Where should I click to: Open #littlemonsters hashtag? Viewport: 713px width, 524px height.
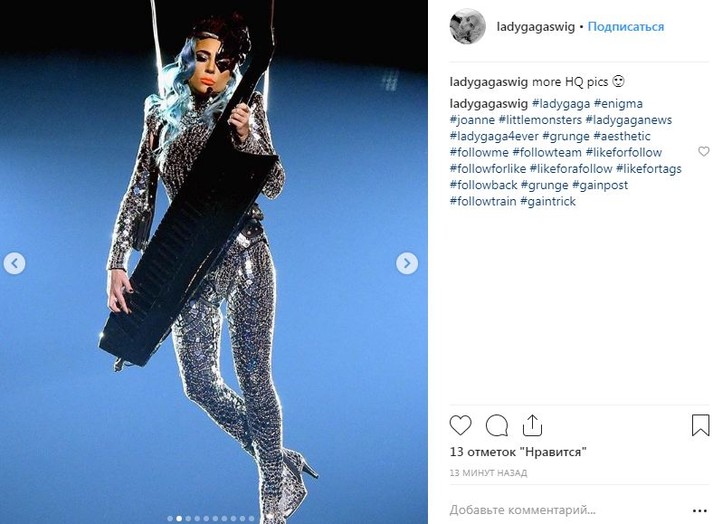coord(540,120)
